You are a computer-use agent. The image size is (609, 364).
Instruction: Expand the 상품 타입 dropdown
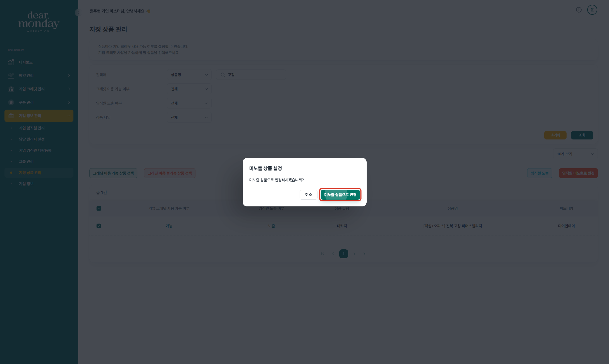click(189, 117)
